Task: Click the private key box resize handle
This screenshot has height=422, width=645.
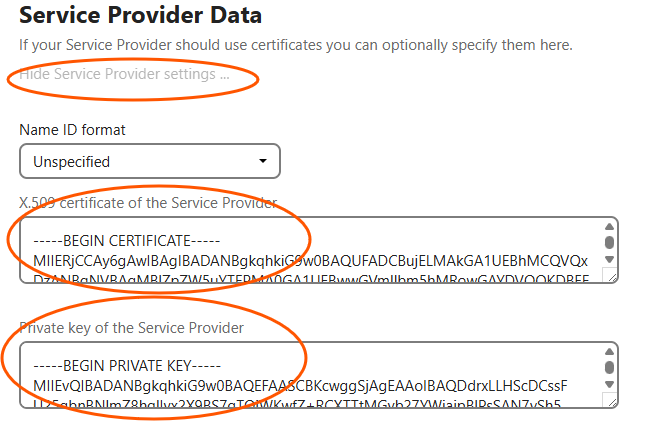Action: pyautogui.click(x=611, y=401)
